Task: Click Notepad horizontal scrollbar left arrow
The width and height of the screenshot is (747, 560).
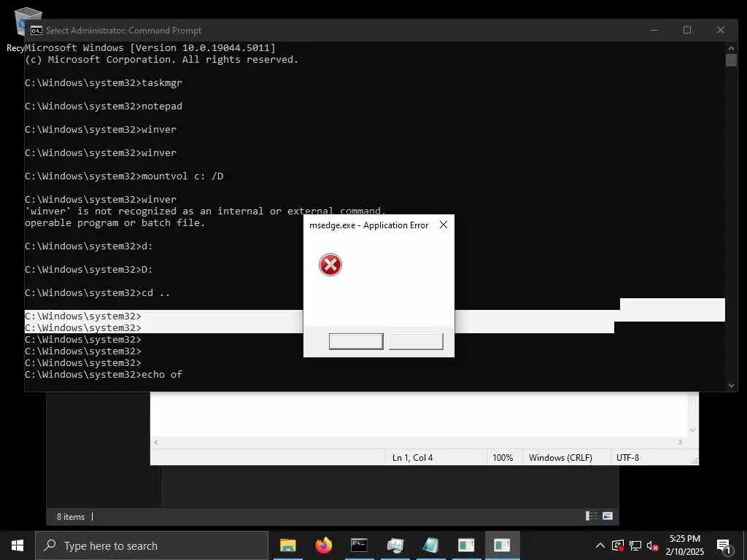Action: pyautogui.click(x=156, y=442)
